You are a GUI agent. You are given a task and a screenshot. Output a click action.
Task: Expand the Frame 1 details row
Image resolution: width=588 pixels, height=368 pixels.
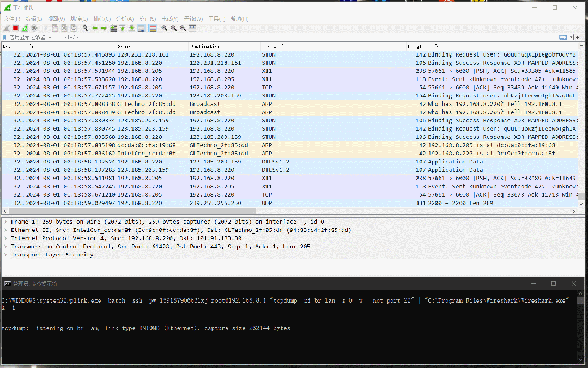[x=5, y=222]
